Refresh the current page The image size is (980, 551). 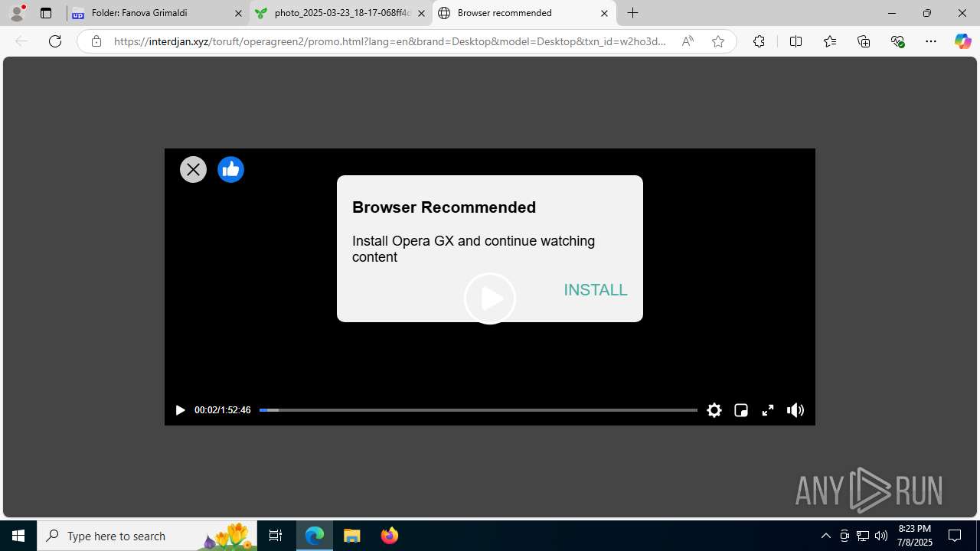pyautogui.click(x=55, y=41)
